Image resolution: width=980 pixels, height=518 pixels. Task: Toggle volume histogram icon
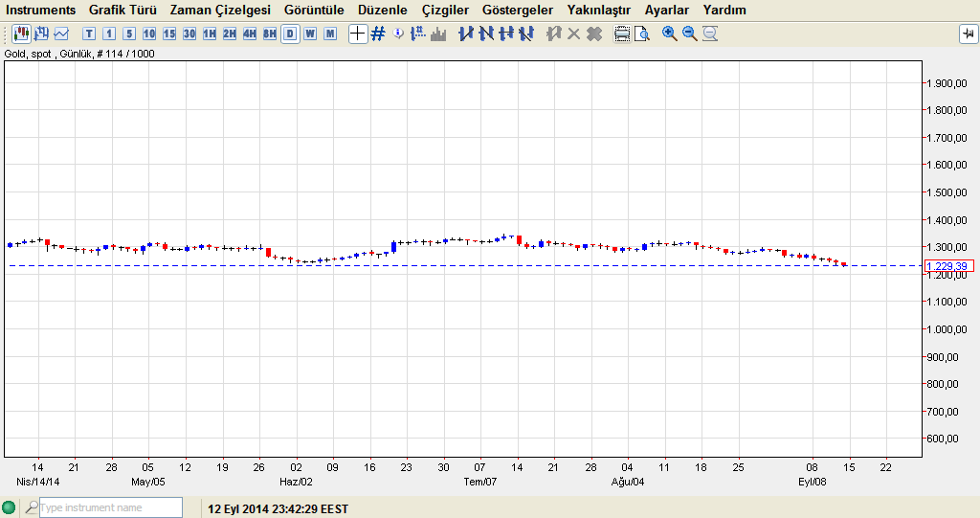438,34
